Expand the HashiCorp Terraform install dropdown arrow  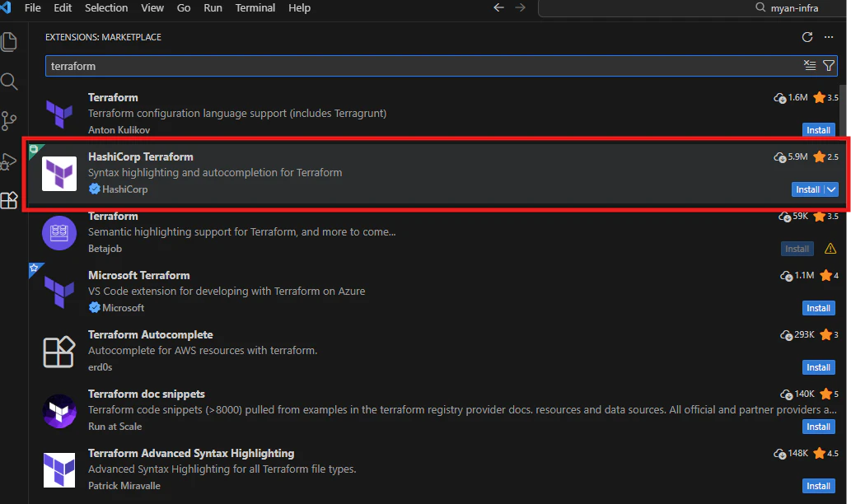pyautogui.click(x=831, y=189)
